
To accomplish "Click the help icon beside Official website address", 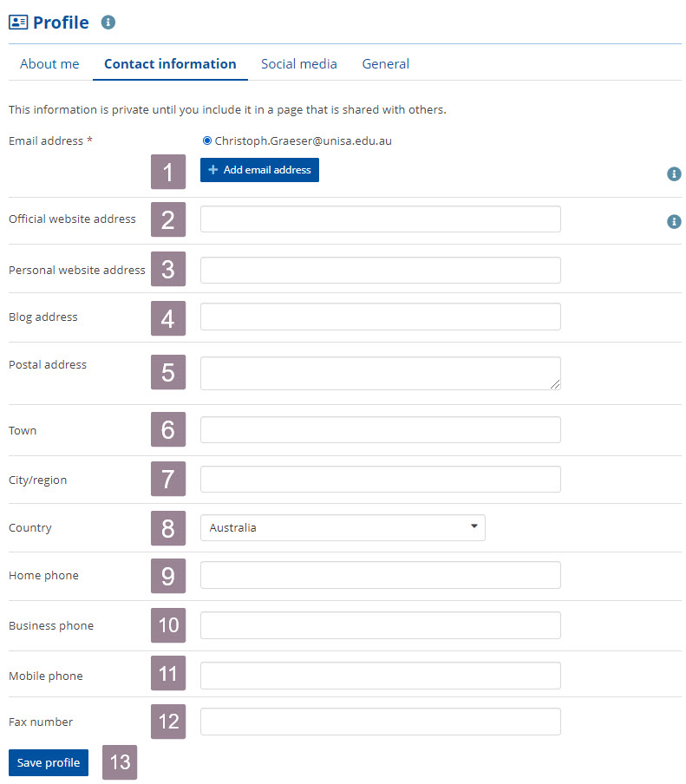I will pyautogui.click(x=674, y=221).
